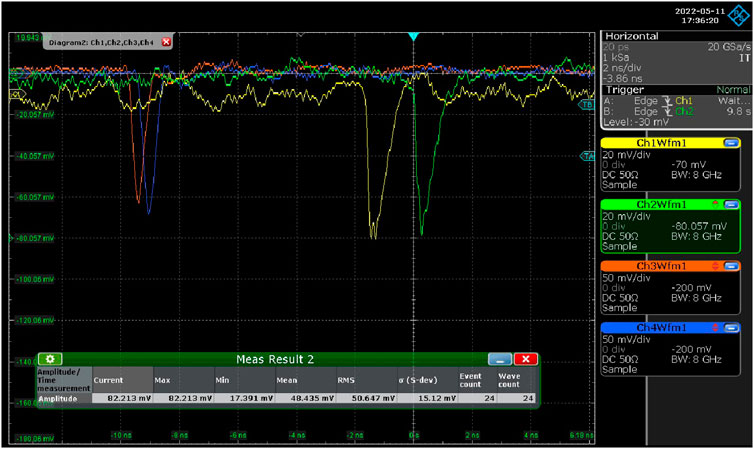Viewport: 754px width, 449px height.
Task: Click the Ch1Wfm1 20 mV/div scale value
Action: (626, 155)
